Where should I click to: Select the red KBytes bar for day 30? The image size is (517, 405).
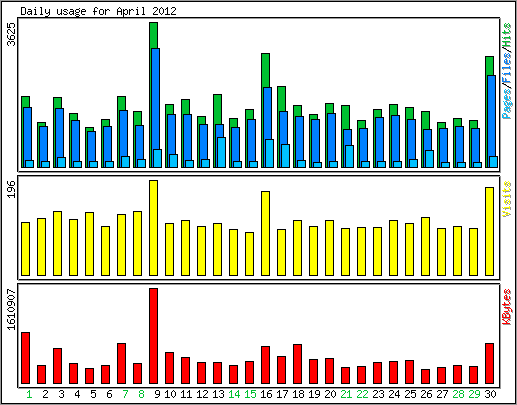(x=489, y=363)
